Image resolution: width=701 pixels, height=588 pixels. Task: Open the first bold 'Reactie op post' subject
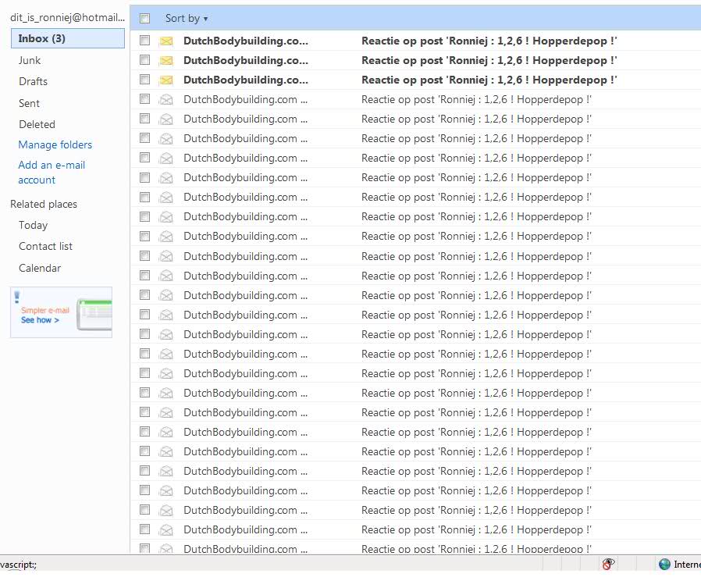tap(489, 41)
